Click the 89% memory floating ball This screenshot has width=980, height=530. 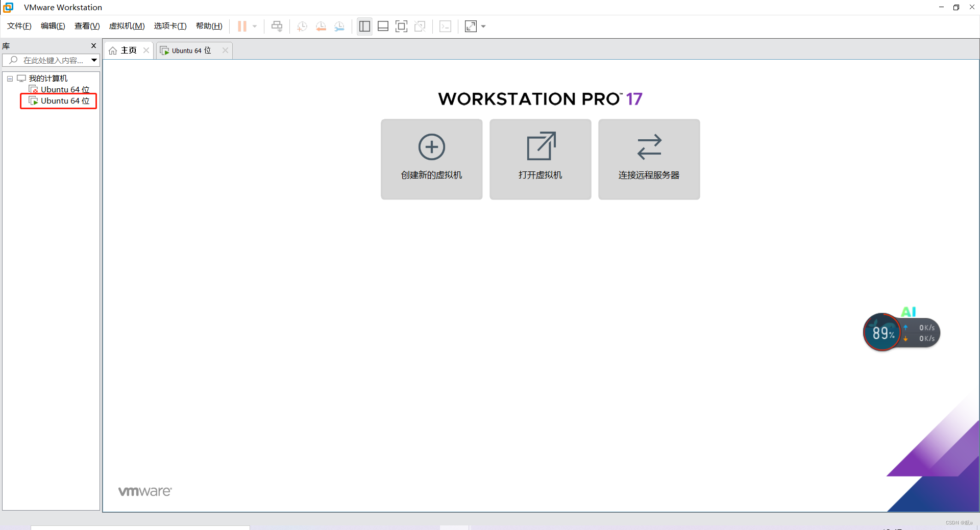pos(881,333)
